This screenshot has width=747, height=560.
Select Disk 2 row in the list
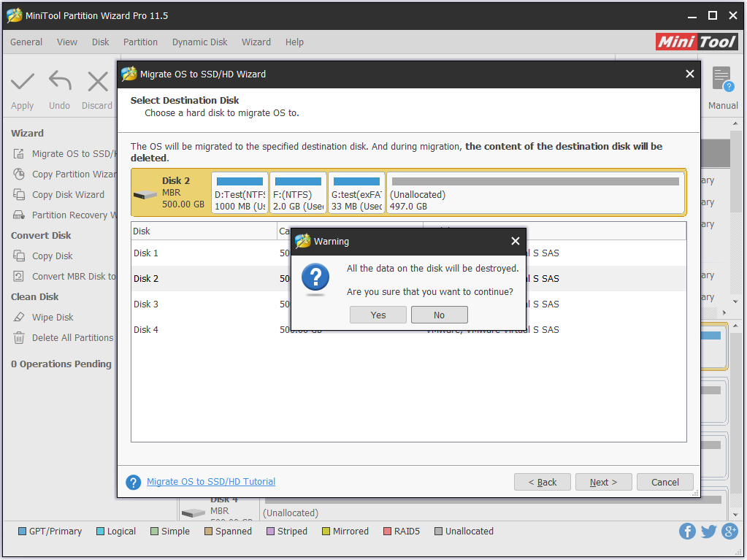[408, 279]
